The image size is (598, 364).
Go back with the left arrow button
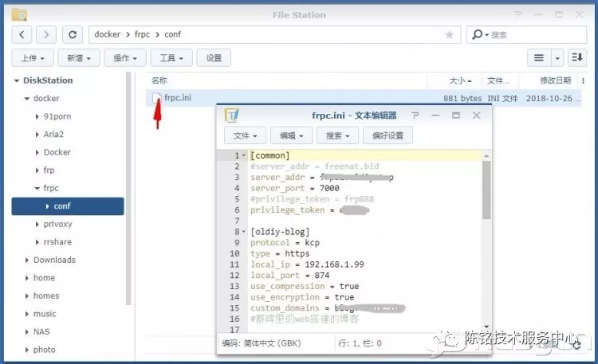point(22,35)
